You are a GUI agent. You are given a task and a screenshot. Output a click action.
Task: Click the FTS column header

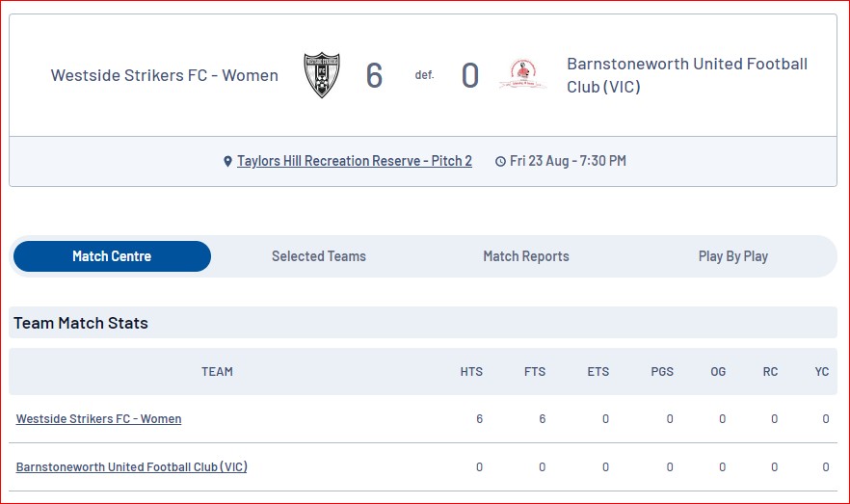tap(535, 372)
